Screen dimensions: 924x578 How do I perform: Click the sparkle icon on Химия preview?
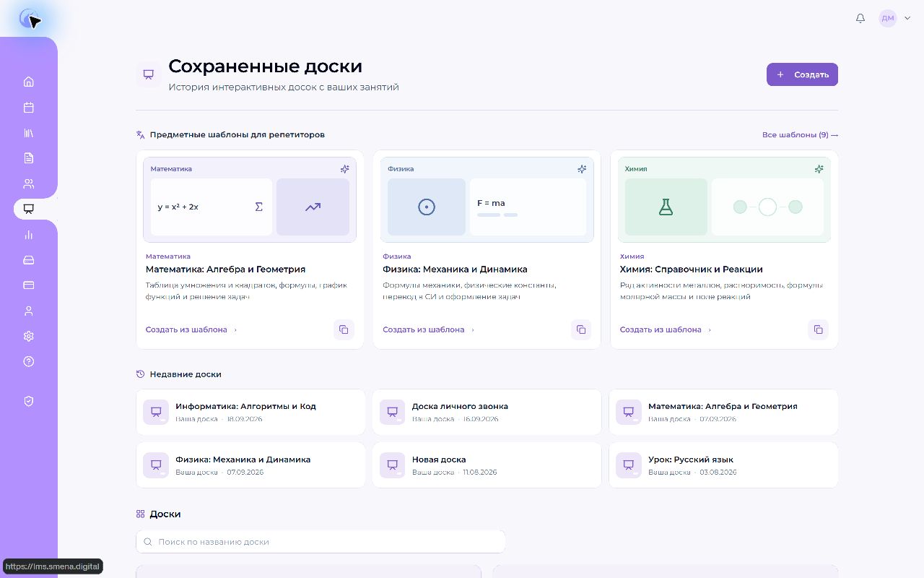819,169
